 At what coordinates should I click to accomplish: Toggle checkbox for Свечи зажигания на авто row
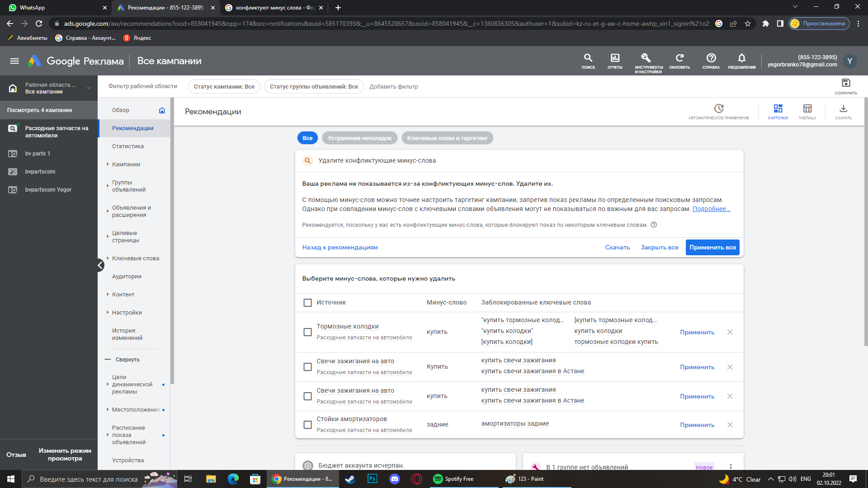point(307,366)
